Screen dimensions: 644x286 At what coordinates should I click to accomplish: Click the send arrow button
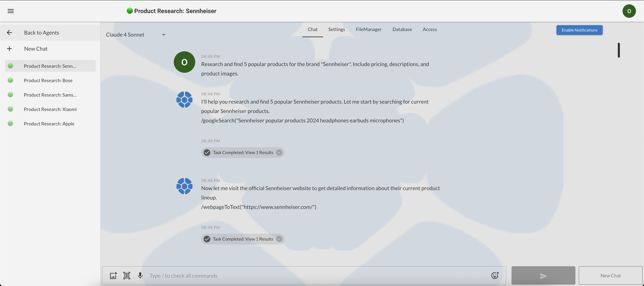543,275
